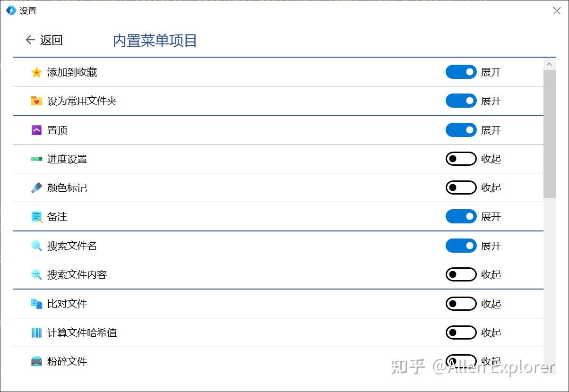569x392 pixels.
Task: Click the barcode icon for 计算文件哈希值
Action: coord(36,332)
